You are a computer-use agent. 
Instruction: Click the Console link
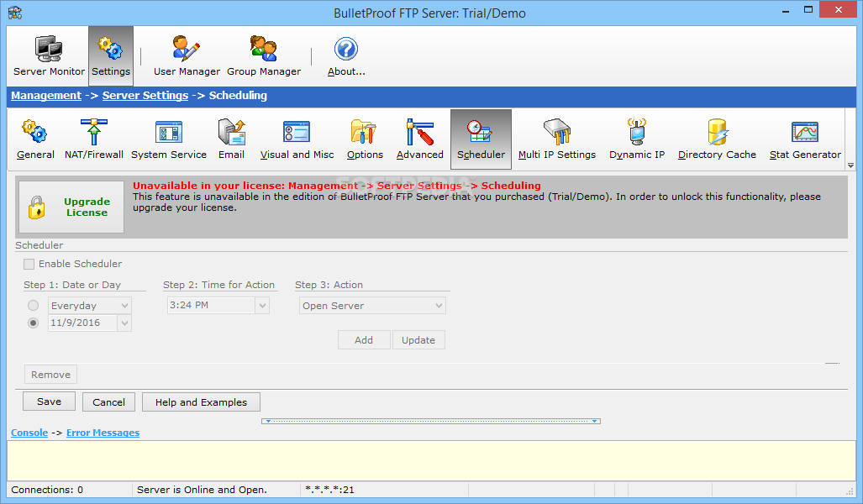pos(29,433)
